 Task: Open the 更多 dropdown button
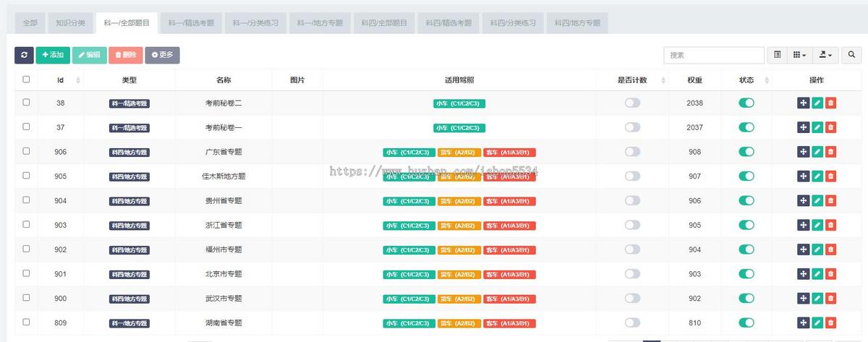tap(162, 55)
